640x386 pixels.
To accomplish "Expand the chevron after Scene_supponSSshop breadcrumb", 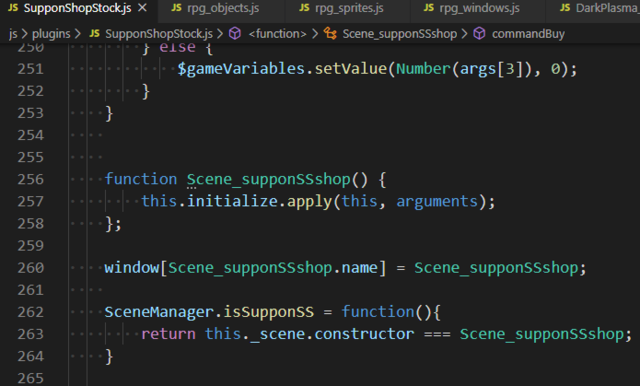I will pos(464,34).
